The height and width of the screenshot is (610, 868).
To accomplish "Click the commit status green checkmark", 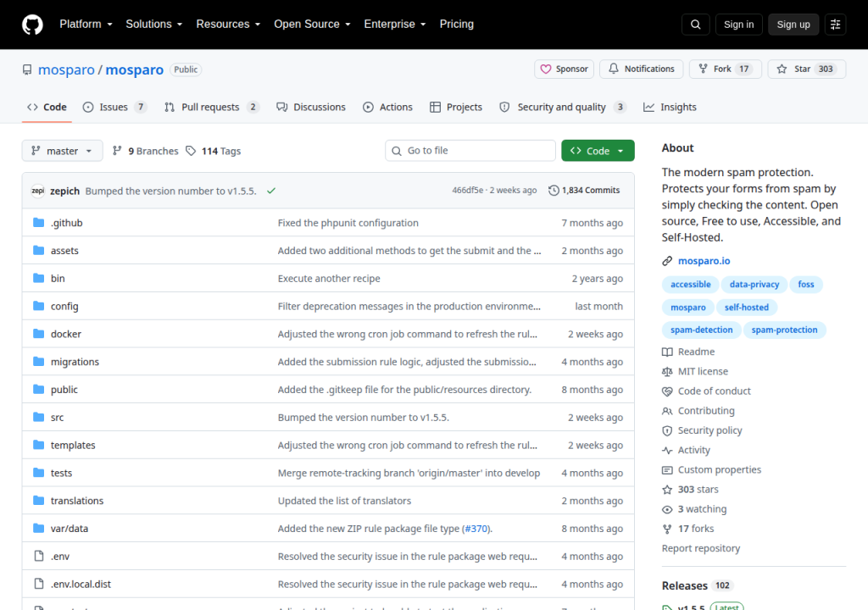I will 271,191.
